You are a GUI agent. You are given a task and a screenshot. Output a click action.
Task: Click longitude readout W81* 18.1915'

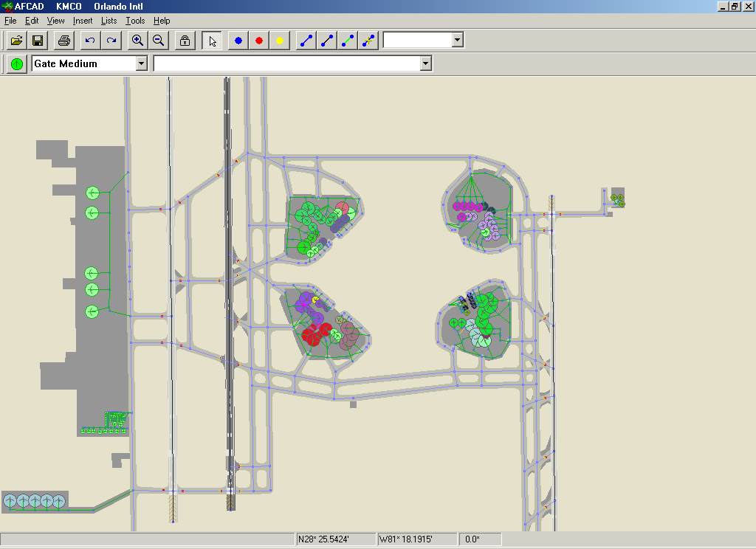point(417,539)
